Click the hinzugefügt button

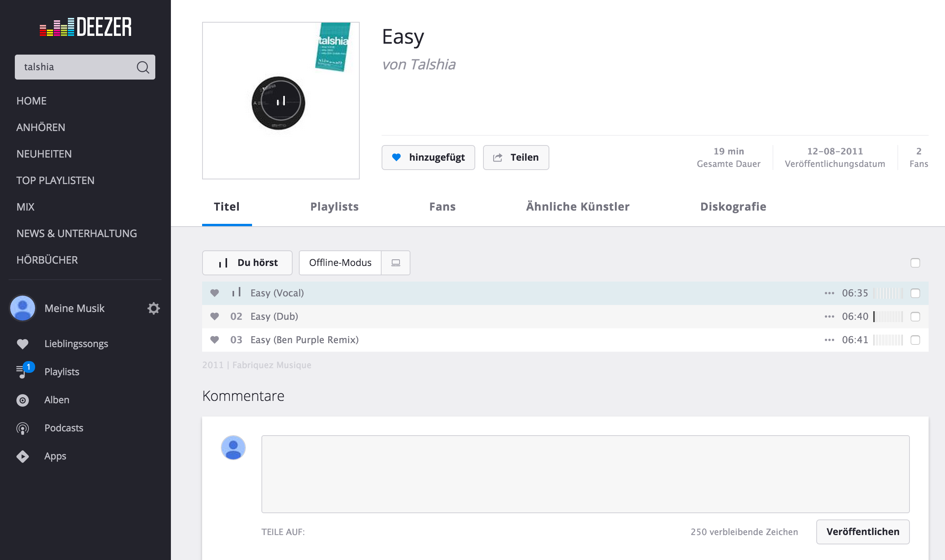(x=428, y=158)
